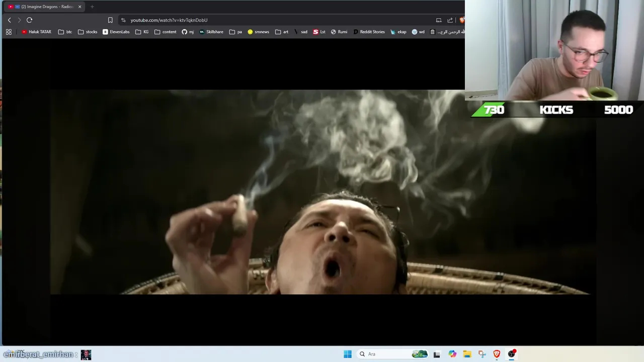This screenshot has width=644, height=362.
Task: Open the wd WordPress bookmark
Action: (418, 32)
